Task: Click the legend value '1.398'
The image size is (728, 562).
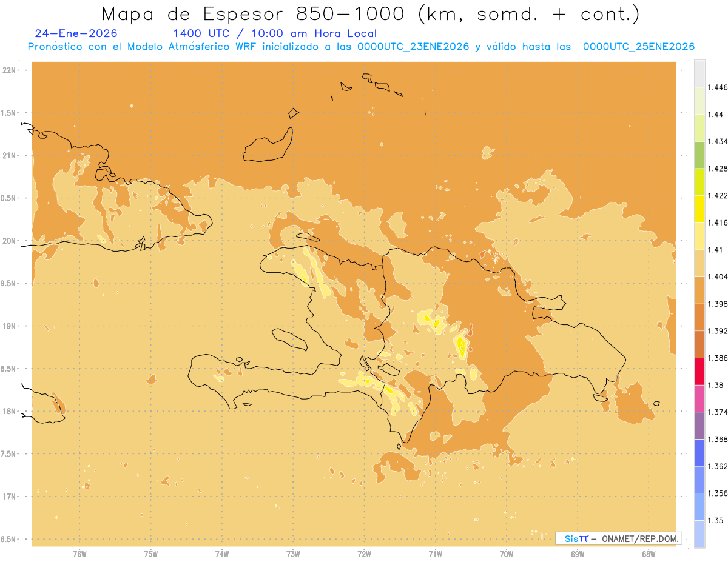Action: pos(716,304)
